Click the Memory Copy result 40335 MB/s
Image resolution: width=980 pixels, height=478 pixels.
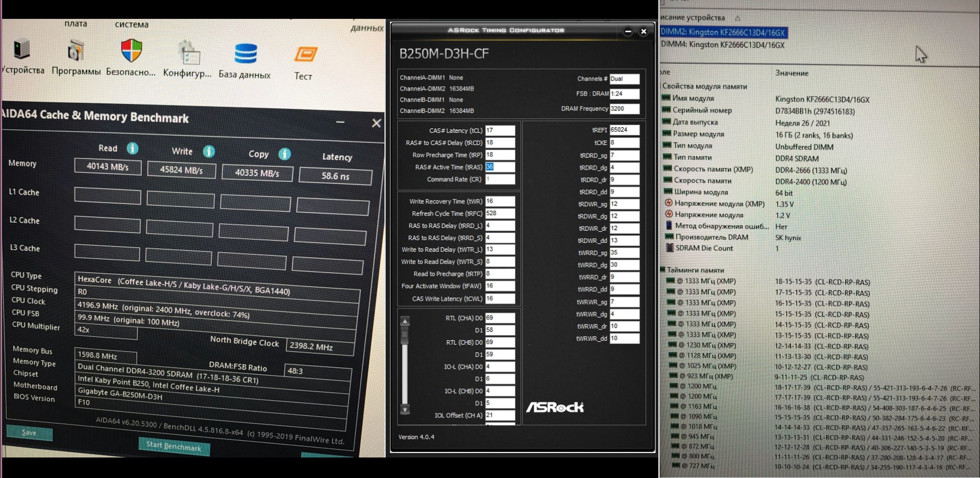(x=257, y=173)
